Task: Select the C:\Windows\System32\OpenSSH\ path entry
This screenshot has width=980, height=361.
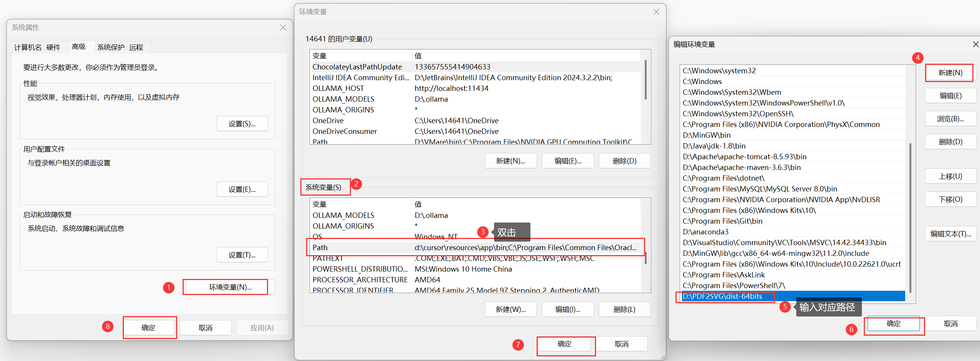Action: tap(793, 114)
